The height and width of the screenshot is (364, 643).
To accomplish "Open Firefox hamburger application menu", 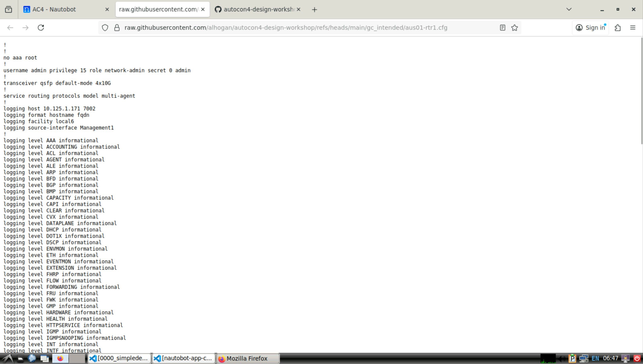I will click(x=633, y=27).
